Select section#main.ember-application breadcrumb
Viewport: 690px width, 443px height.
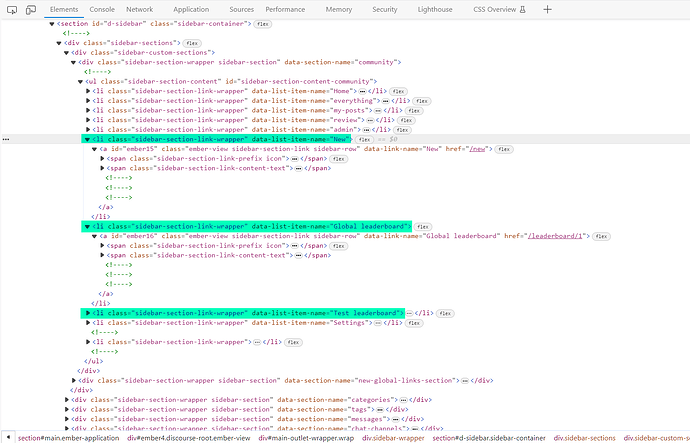tap(68, 438)
